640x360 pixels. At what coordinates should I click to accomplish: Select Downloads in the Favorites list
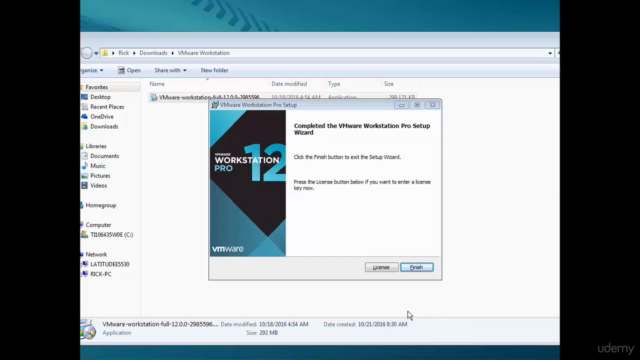pyautogui.click(x=104, y=127)
